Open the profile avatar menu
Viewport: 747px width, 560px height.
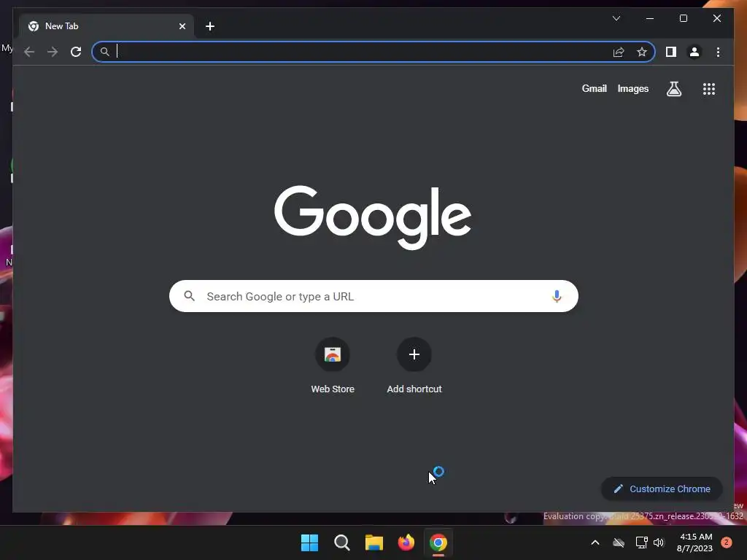tap(694, 52)
